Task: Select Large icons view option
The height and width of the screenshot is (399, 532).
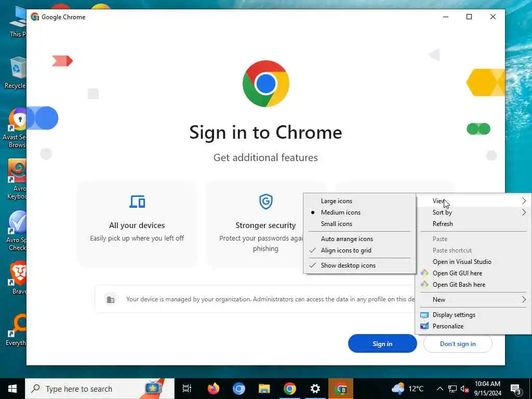Action: (x=360, y=201)
